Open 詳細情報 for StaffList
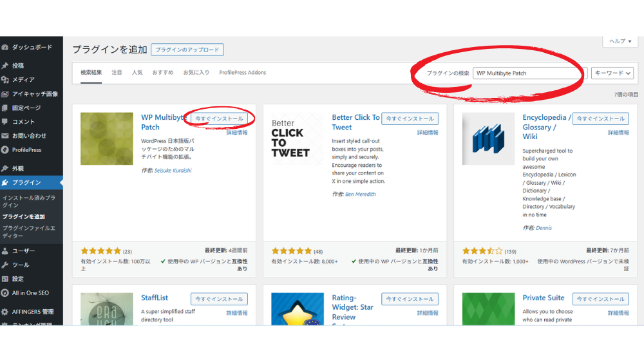Viewport: 644px width, 362px height. pos(237,313)
